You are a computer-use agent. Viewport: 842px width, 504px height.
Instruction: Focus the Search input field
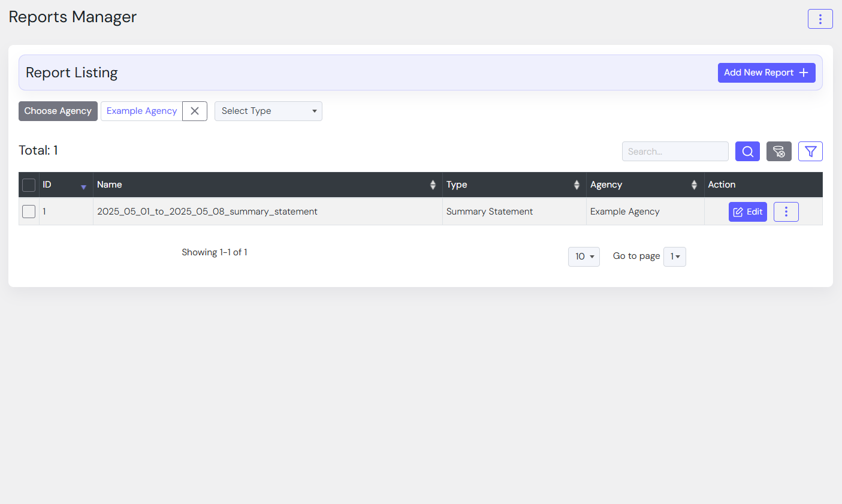click(675, 152)
